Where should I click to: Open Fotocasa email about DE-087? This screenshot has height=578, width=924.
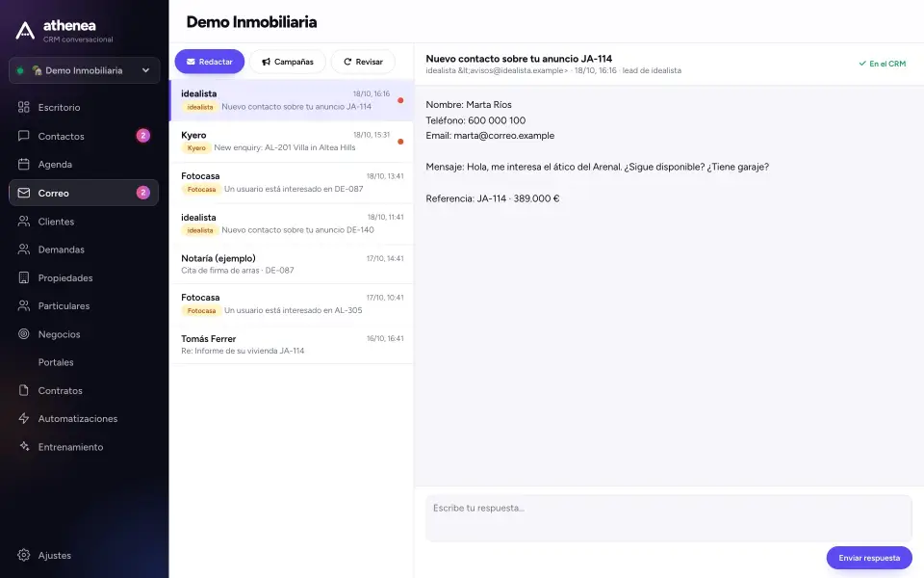pyautogui.click(x=292, y=183)
